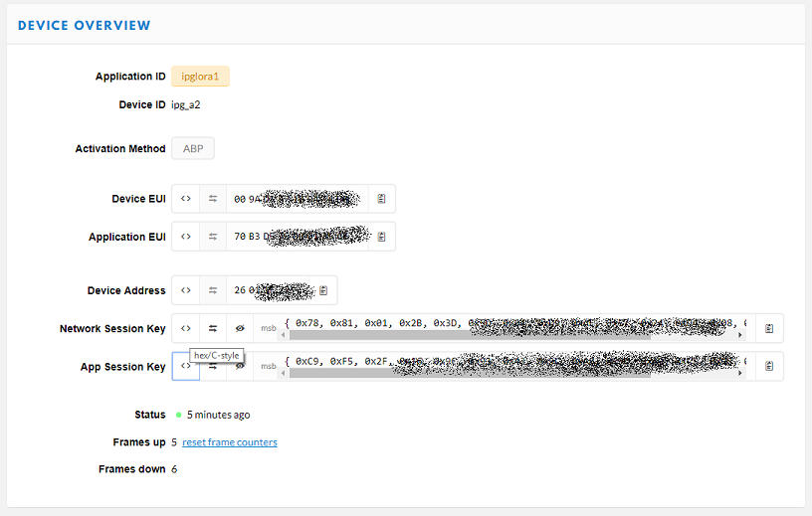The width and height of the screenshot is (812, 516).
Task: Click the reset frame counters link
Action: 230,442
